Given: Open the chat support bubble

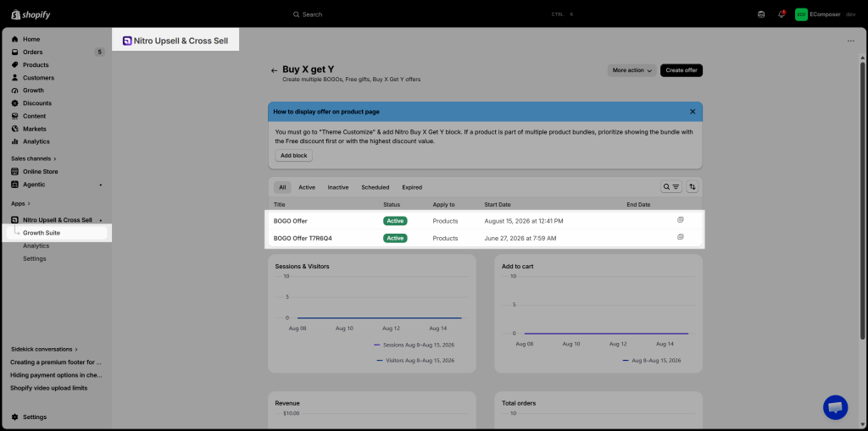Looking at the screenshot, I should tap(835, 408).
